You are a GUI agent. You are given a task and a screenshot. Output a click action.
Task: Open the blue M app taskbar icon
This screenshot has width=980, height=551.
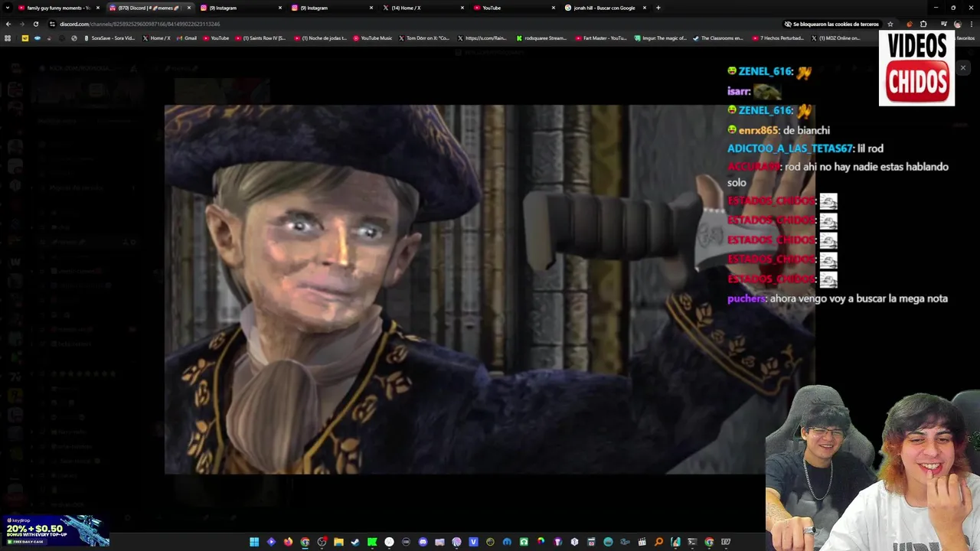pyautogui.click(x=507, y=542)
